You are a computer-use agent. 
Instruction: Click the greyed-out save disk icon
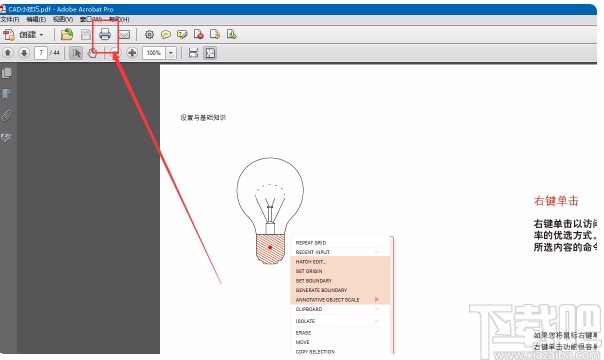click(x=86, y=35)
